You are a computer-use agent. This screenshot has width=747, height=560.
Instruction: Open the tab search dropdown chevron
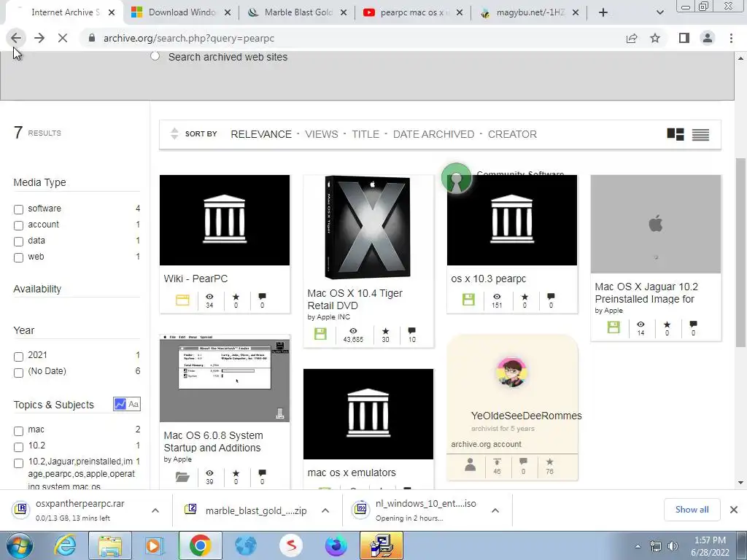659,12
